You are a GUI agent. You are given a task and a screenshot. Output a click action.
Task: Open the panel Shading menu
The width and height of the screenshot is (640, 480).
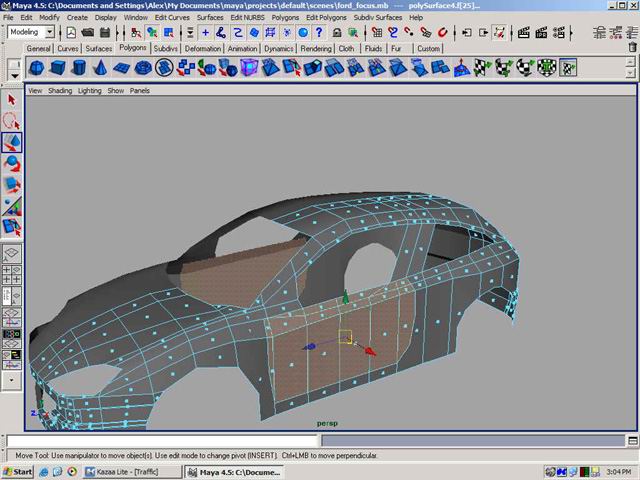[60, 90]
